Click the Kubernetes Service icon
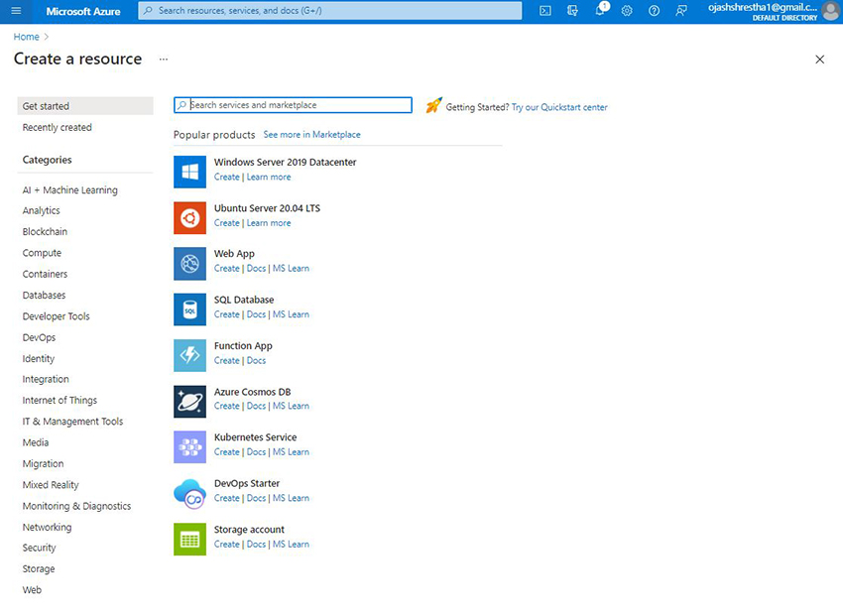Image resolution: width=843 pixels, height=616 pixels. [189, 446]
